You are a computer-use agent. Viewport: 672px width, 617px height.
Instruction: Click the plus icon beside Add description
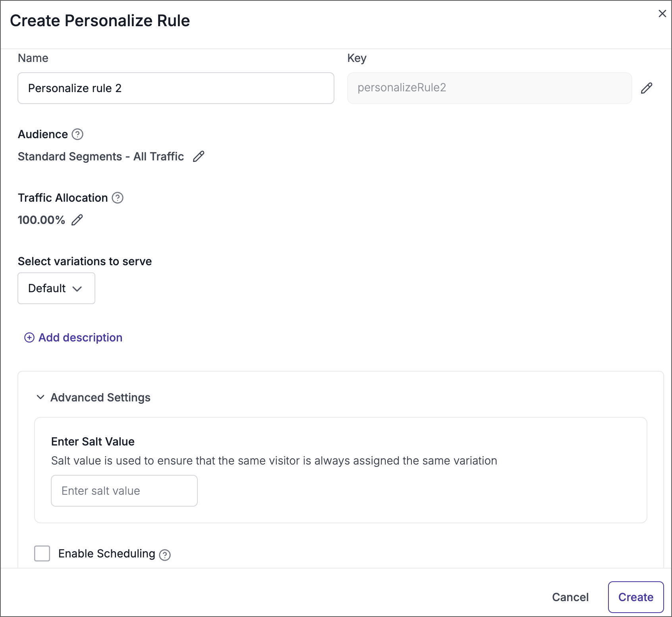click(x=29, y=337)
